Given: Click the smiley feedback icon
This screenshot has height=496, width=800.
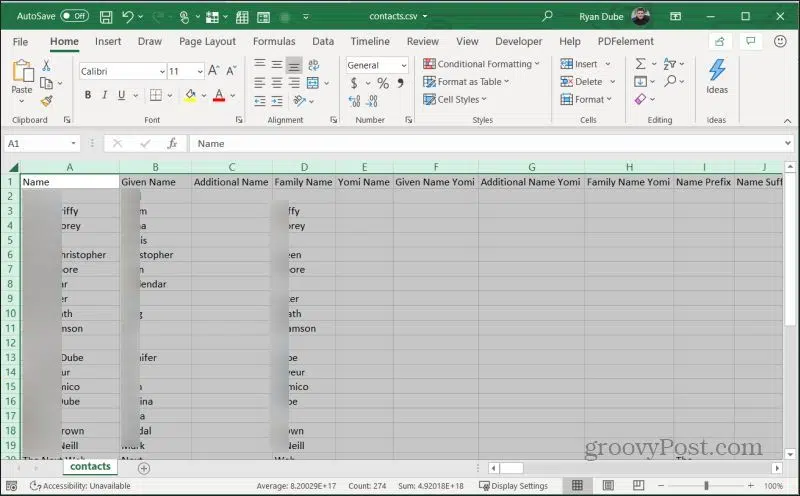Looking at the screenshot, I should [780, 41].
